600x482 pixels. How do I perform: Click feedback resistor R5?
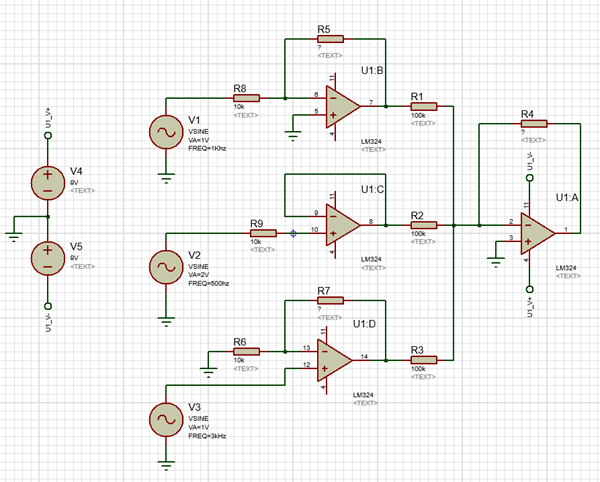point(331,39)
